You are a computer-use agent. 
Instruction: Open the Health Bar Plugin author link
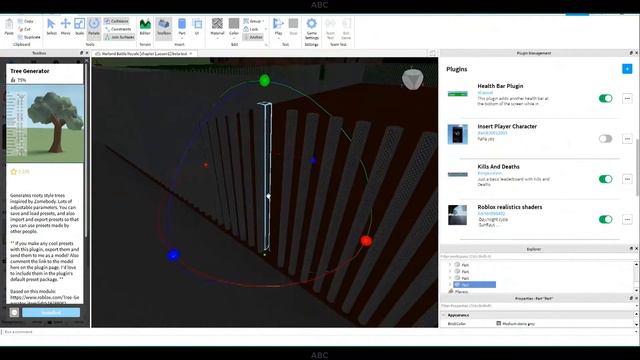(x=485, y=93)
